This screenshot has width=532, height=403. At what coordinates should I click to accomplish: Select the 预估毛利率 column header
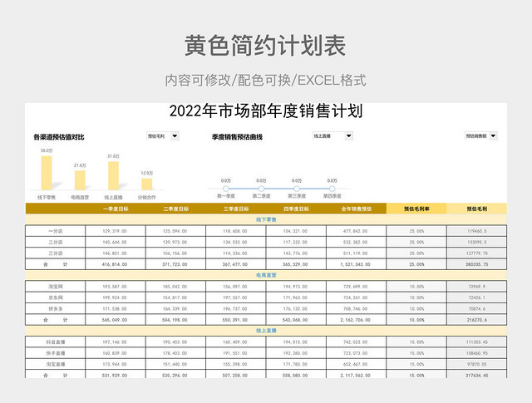point(416,209)
